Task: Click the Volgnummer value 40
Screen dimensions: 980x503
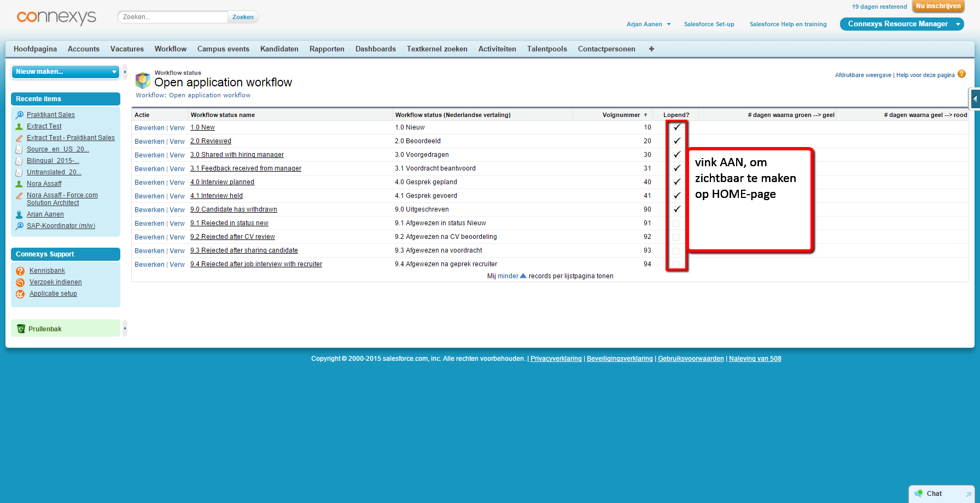Action: [647, 182]
